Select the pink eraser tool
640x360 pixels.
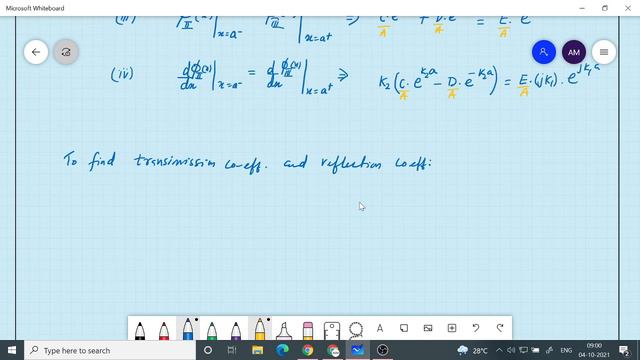pyautogui.click(x=308, y=330)
